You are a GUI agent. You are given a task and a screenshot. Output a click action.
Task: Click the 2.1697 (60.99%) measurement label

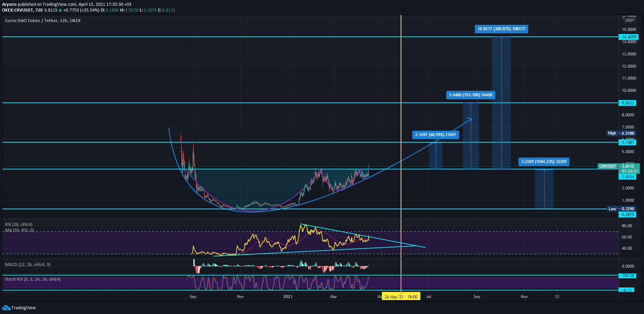(x=436, y=135)
